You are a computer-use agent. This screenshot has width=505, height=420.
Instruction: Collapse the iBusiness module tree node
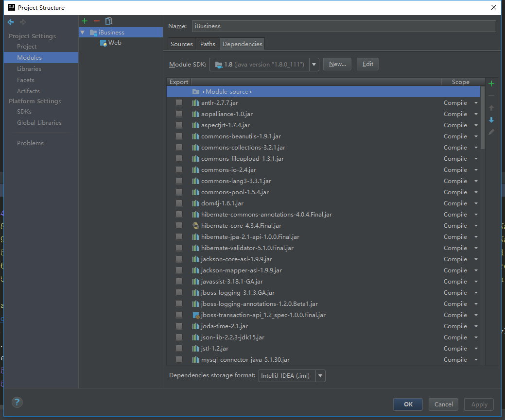(x=83, y=32)
